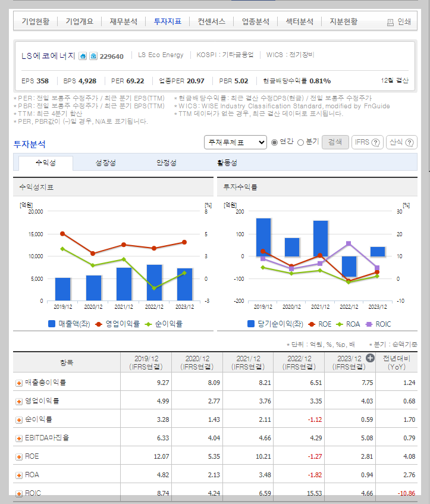Image resolution: width=430 pixels, height=504 pixels.
Task: Expand the EBITDA마진율 row
Action: (19, 439)
